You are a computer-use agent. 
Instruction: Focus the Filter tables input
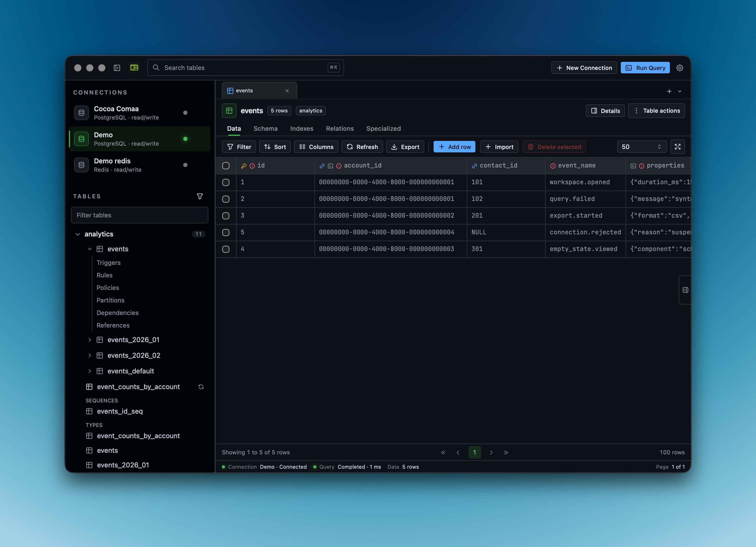point(140,215)
